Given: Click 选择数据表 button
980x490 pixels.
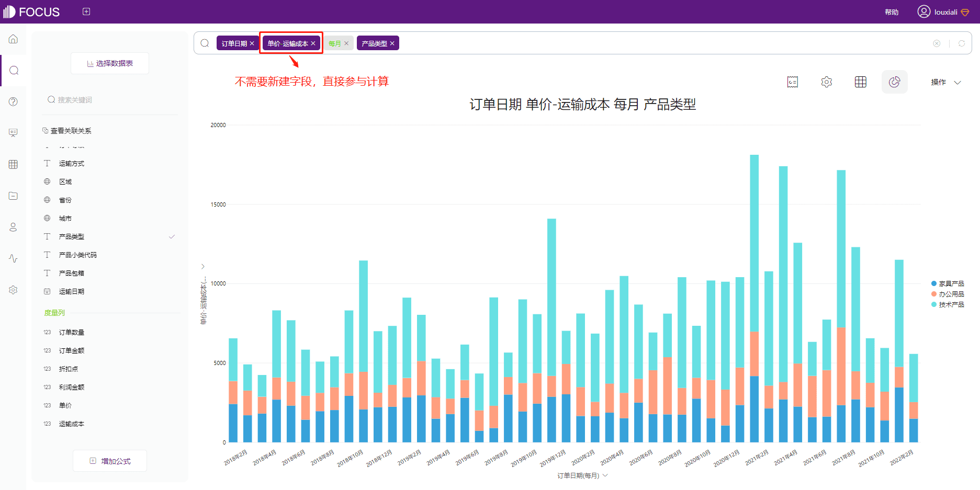Looking at the screenshot, I should point(110,63).
